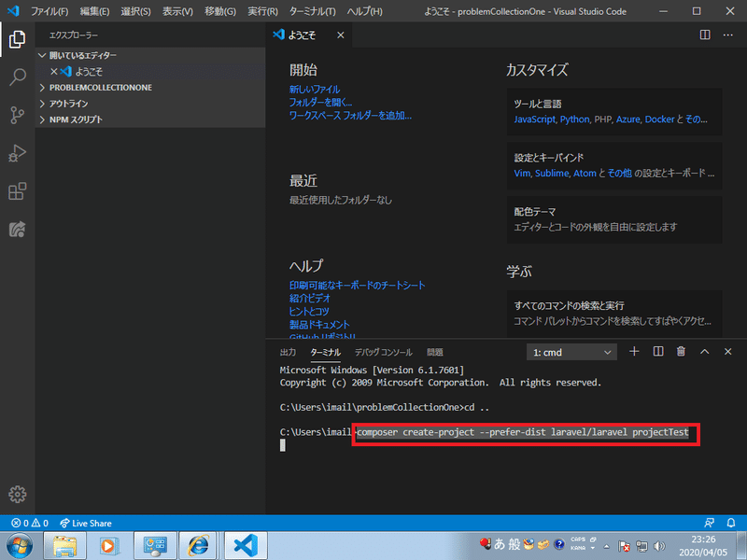The width and height of the screenshot is (747, 560).
Task: Switch to the 出力 panel tab
Action: pyautogui.click(x=288, y=353)
